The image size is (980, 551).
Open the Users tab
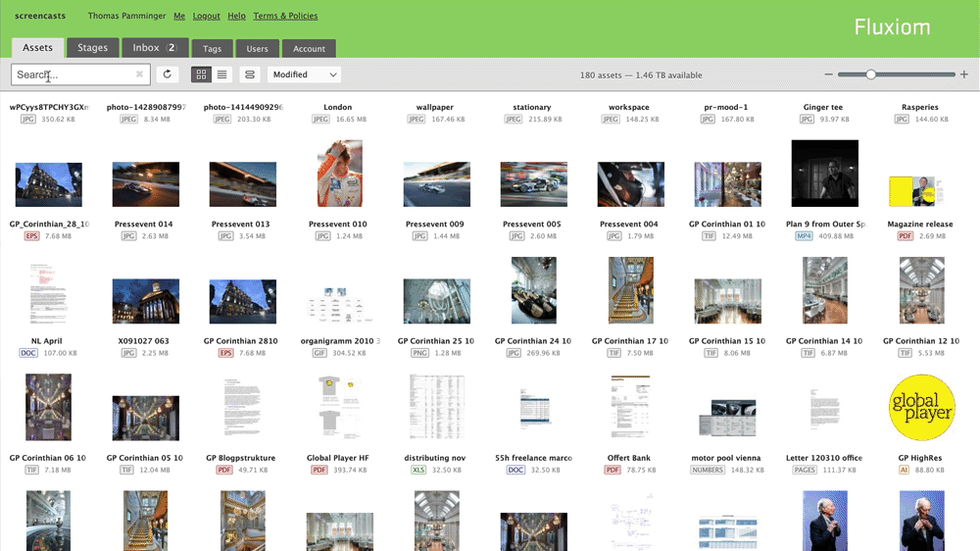tap(257, 48)
